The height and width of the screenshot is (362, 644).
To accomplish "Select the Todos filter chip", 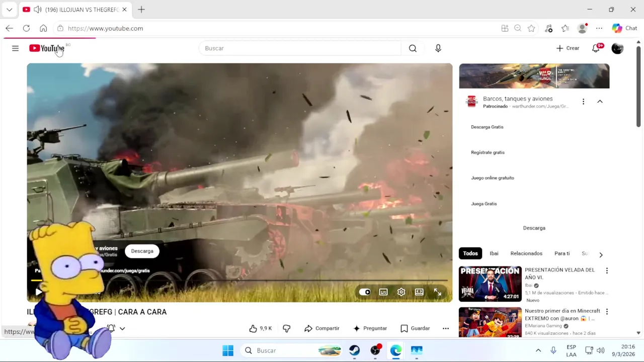I will click(x=470, y=253).
